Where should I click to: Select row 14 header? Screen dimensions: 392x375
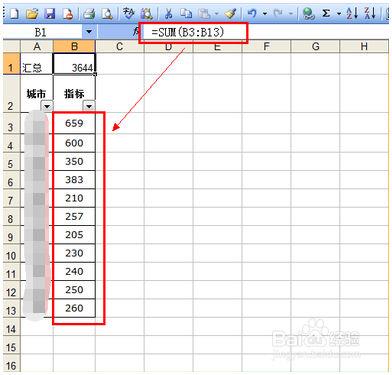(x=11, y=329)
